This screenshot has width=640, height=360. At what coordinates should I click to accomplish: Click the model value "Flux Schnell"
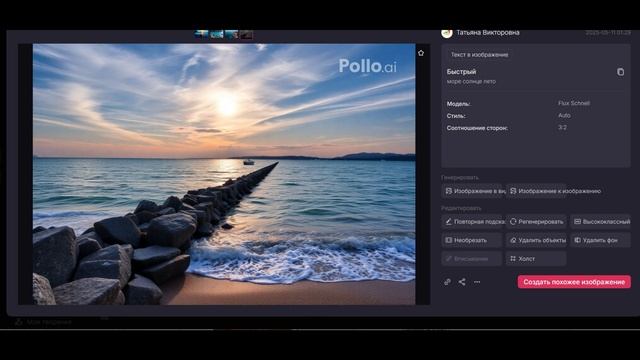574,103
